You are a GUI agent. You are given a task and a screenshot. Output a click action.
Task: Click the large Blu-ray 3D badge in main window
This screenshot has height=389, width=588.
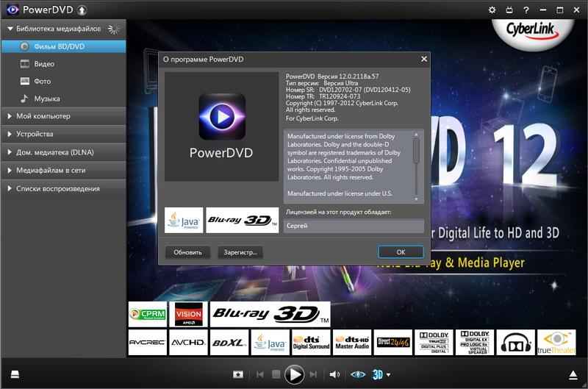270,314
